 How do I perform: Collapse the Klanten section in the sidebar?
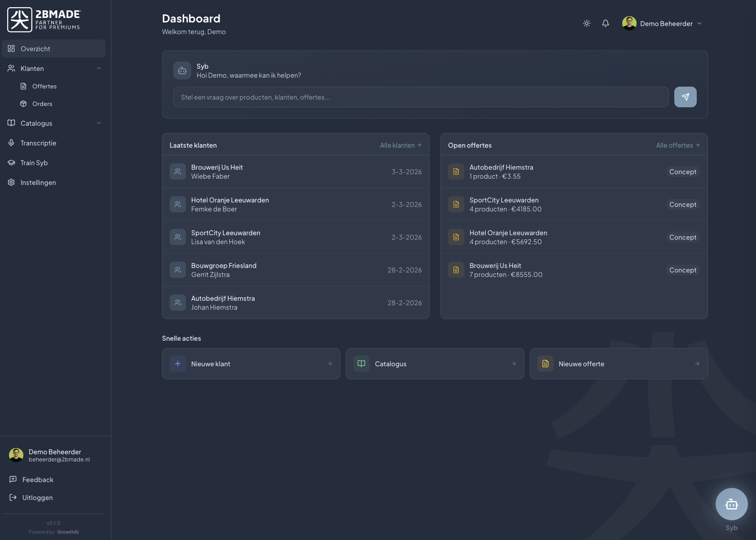click(99, 68)
